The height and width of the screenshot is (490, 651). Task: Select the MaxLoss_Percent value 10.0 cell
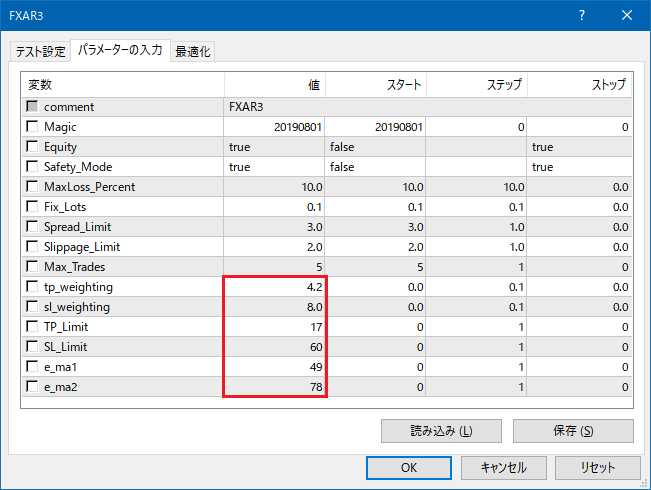click(x=274, y=186)
